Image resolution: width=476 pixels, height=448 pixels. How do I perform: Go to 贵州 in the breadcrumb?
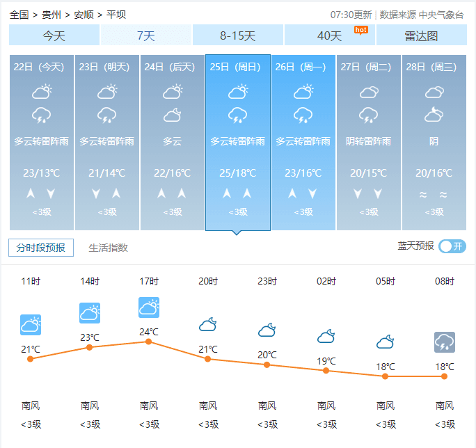(x=51, y=15)
